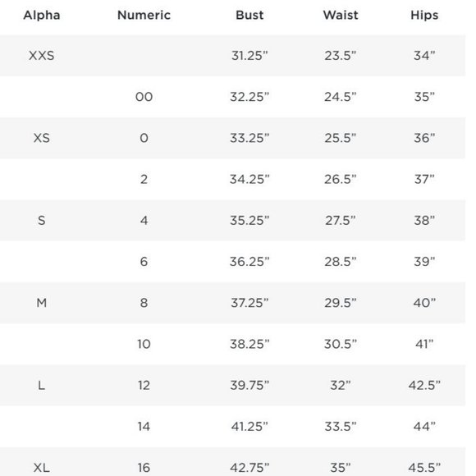
Task: Click the Alpha column header
Action: point(42,15)
